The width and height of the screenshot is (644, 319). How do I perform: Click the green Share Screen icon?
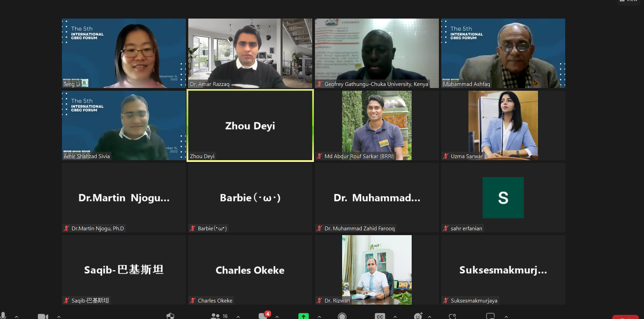tap(303, 316)
